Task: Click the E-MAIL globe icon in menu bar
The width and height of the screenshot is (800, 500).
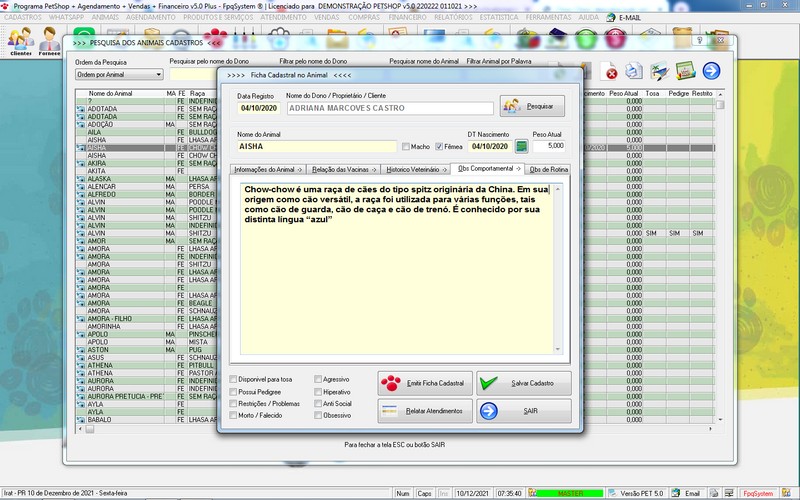Action: coord(611,17)
